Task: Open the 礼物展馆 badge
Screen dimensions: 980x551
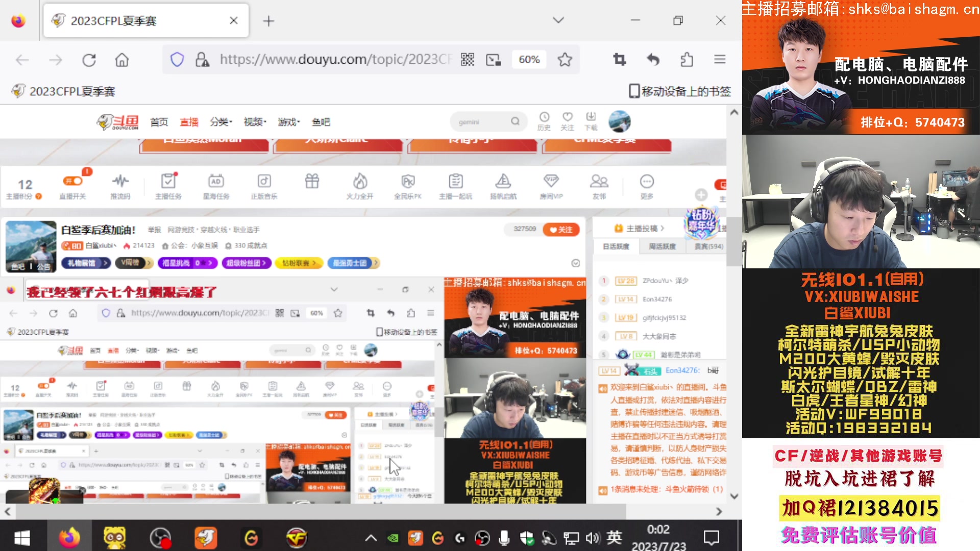Action: tap(86, 263)
